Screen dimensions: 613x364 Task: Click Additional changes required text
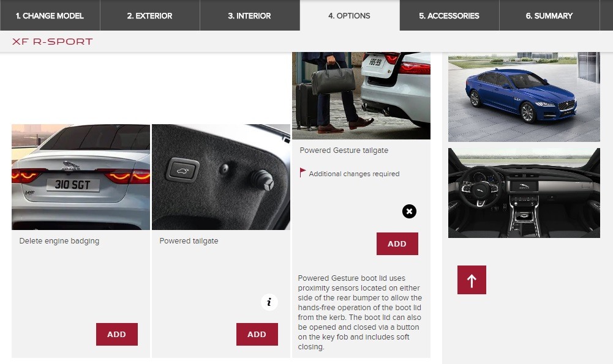[354, 174]
